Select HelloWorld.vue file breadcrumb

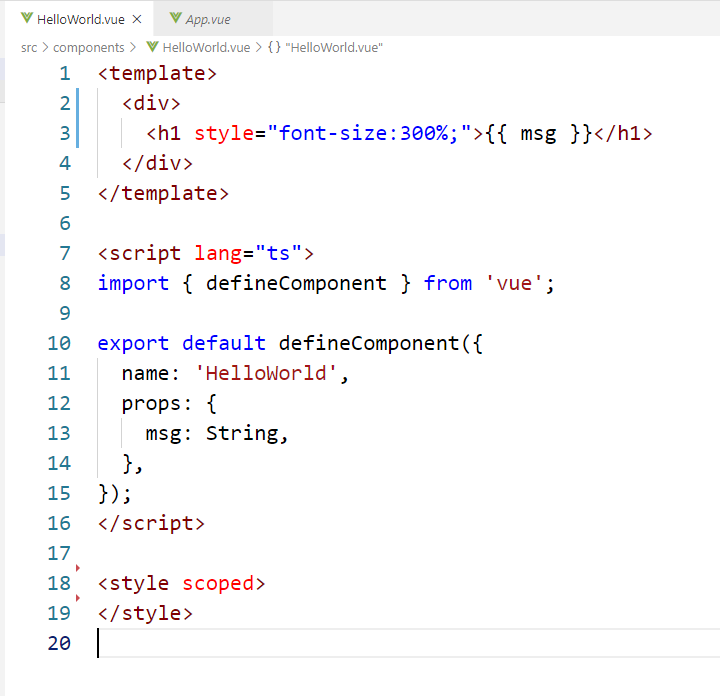pos(206,47)
